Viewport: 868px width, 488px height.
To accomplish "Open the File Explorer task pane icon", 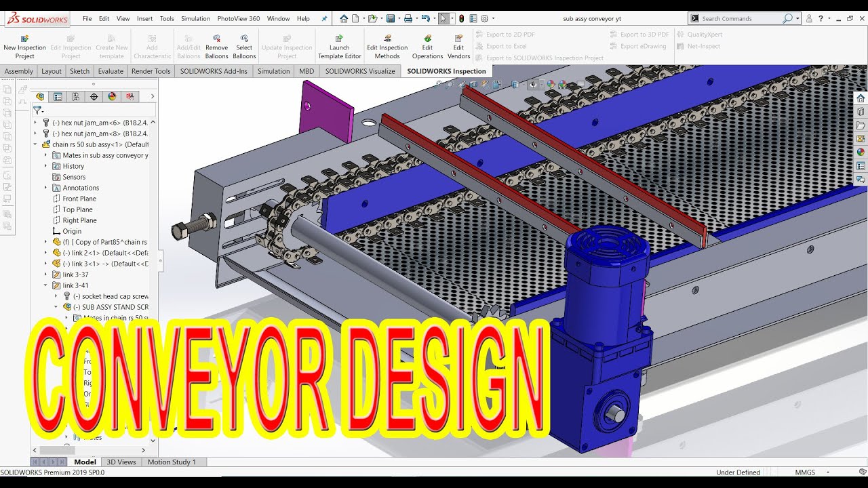I will (861, 125).
